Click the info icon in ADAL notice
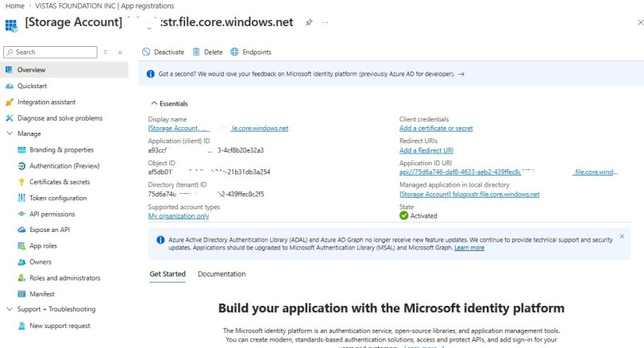Screen dimensions: 644x348 pyautogui.click(x=160, y=240)
